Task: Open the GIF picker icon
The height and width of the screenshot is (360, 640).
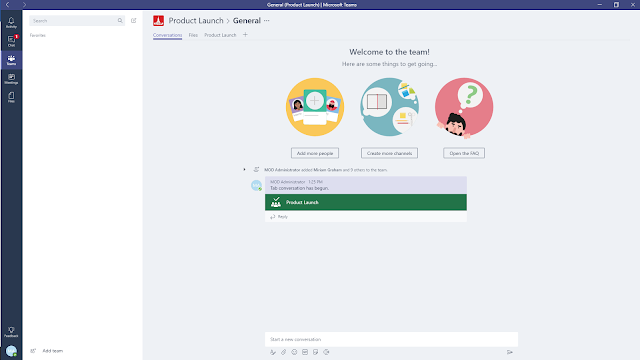Action: [305, 352]
